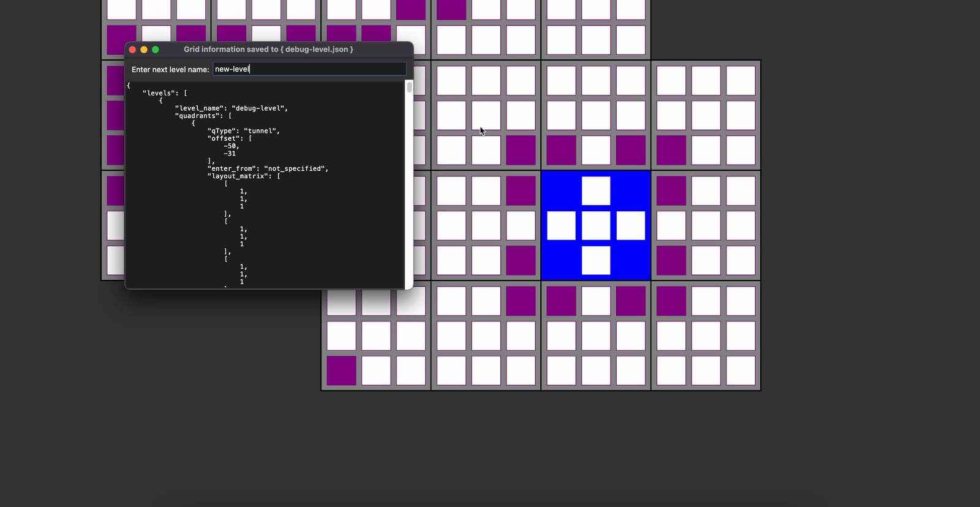The height and width of the screenshot is (507, 980).
Task: Close the Grid information dialog
Action: click(132, 50)
